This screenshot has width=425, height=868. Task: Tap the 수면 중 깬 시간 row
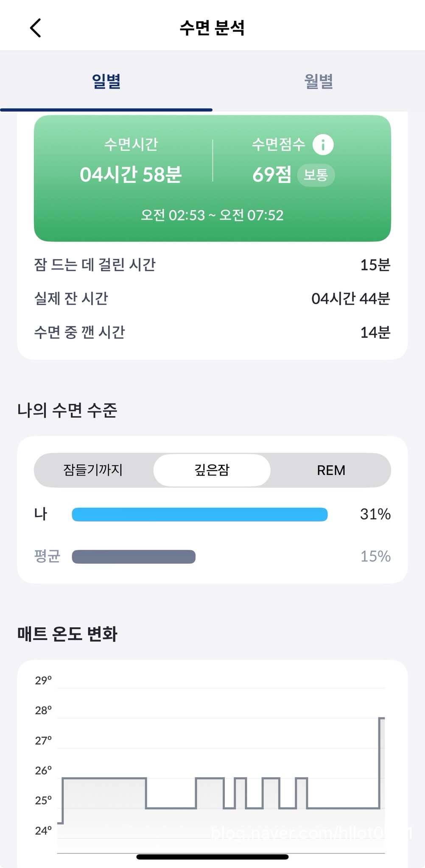point(212,332)
